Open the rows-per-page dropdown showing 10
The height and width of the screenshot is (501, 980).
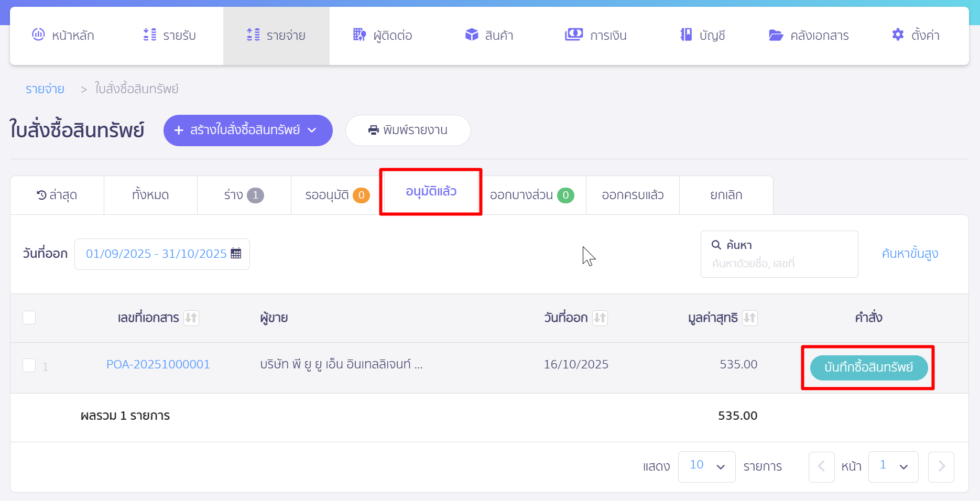(706, 466)
